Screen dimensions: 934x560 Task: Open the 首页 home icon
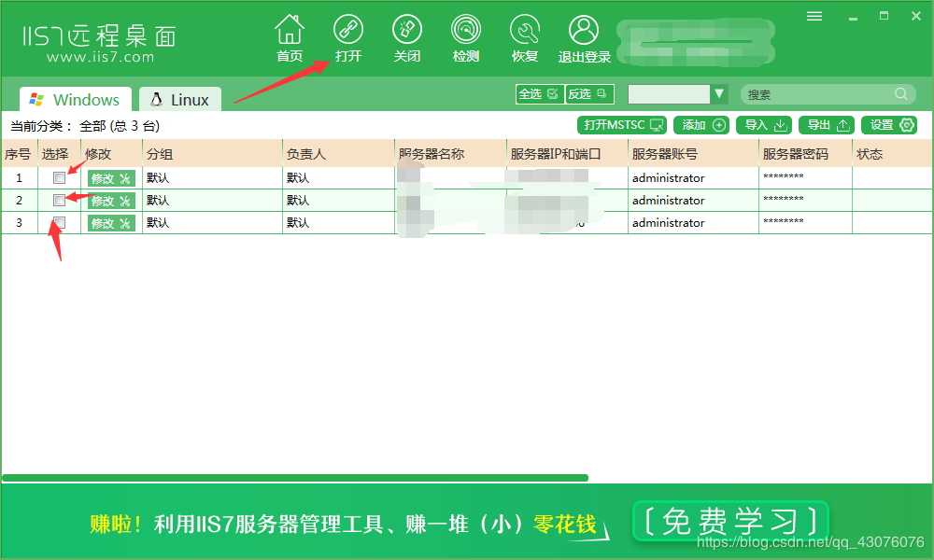[x=290, y=35]
